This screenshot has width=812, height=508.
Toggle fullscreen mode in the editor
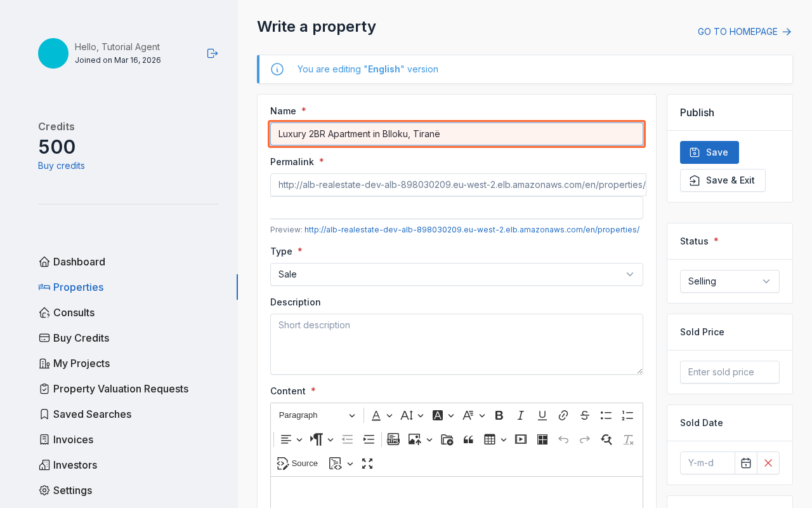[x=367, y=464]
